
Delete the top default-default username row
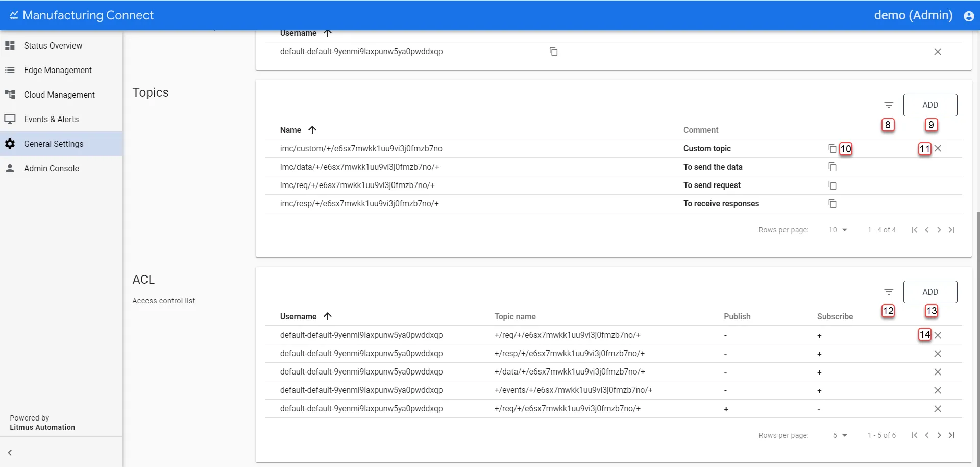(938, 52)
